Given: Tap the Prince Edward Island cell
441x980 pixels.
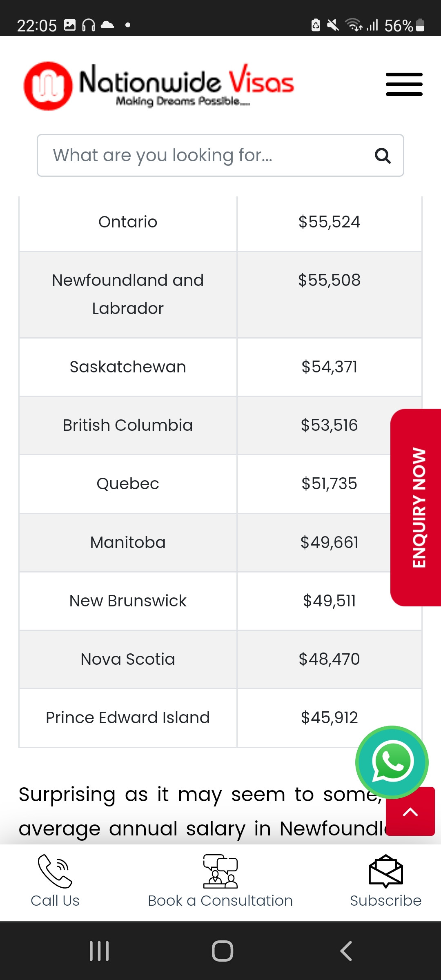Looking at the screenshot, I should pos(128,718).
